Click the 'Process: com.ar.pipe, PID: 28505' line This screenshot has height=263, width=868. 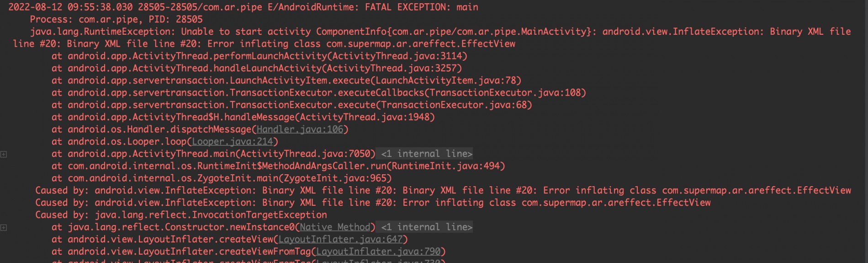pyautogui.click(x=116, y=20)
